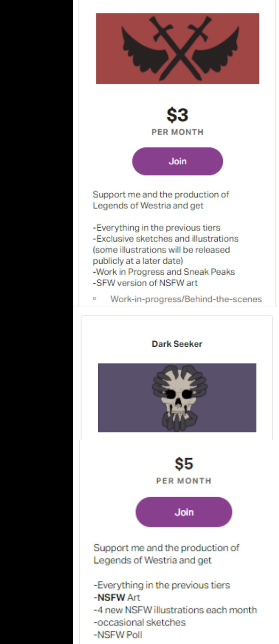Click PER MONTH label under $3
Viewport: 279px width, 644px height.
click(177, 132)
